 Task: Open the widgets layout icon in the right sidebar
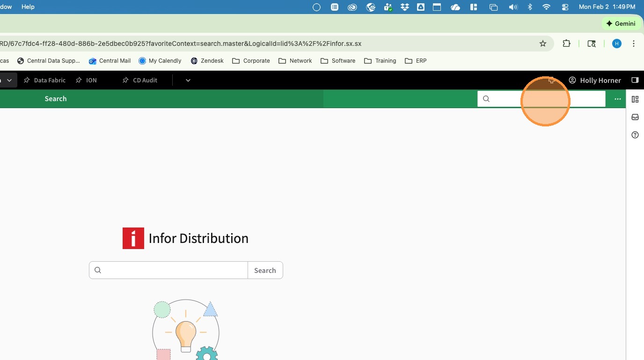[x=635, y=99]
